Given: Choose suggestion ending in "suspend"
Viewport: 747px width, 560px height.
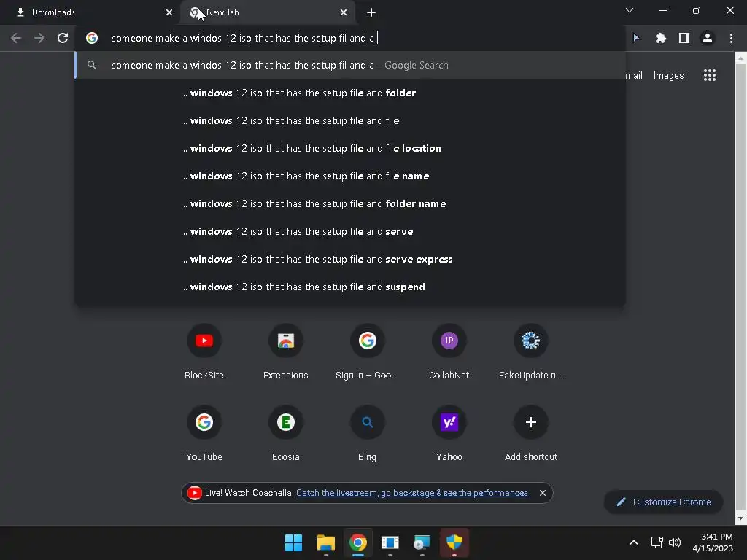Looking at the screenshot, I should pyautogui.click(x=350, y=287).
